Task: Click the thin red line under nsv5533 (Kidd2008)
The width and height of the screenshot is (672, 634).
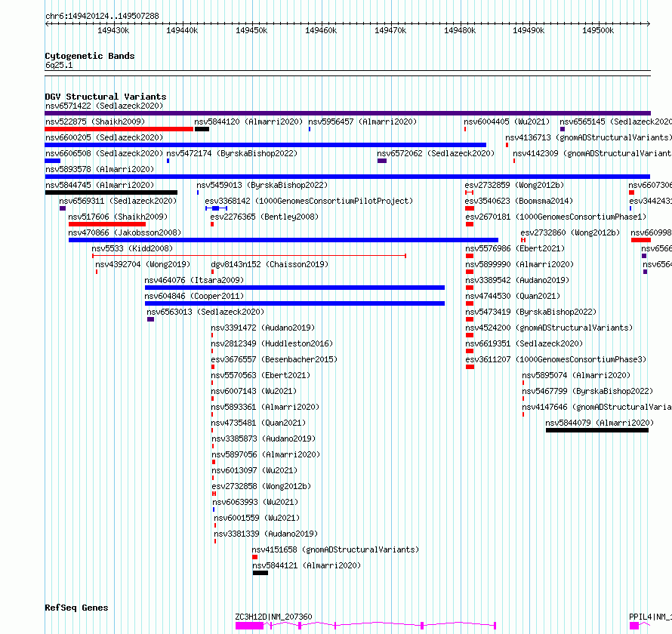Action: tap(249, 256)
